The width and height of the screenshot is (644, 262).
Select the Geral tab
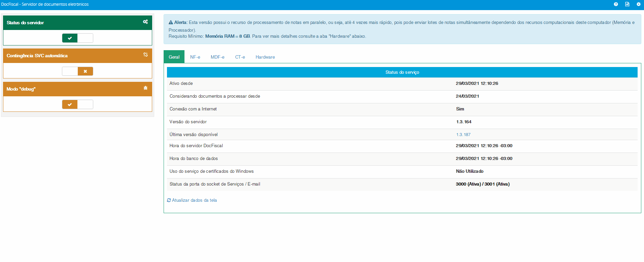click(x=174, y=57)
